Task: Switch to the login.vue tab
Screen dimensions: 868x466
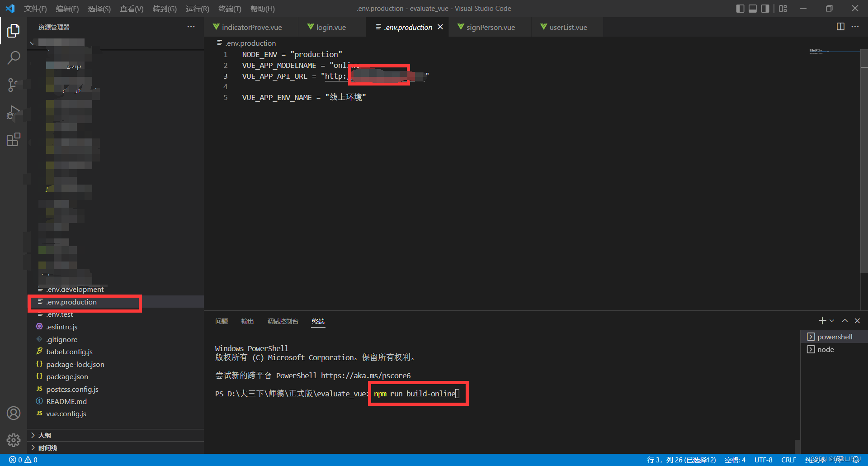Action: [331, 27]
